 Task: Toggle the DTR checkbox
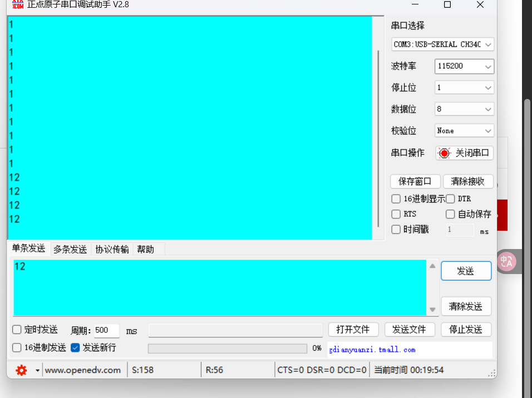pyautogui.click(x=450, y=198)
